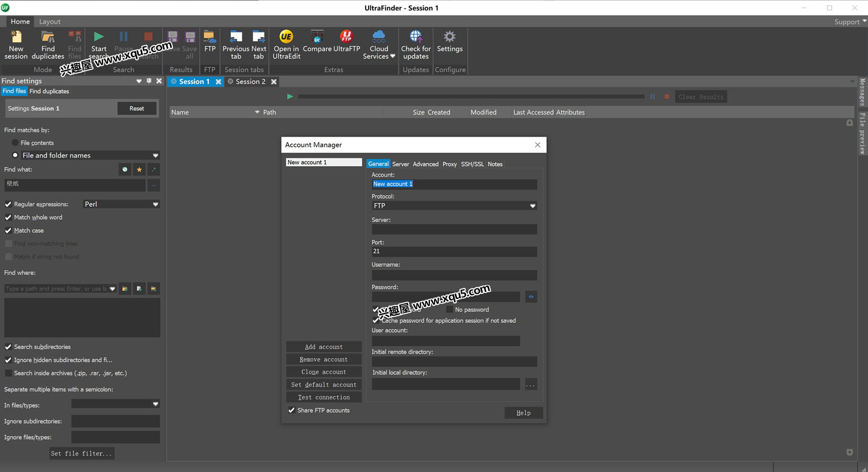This screenshot has height=472, width=868.
Task: Uncheck Search subdirectories
Action: tap(8, 347)
